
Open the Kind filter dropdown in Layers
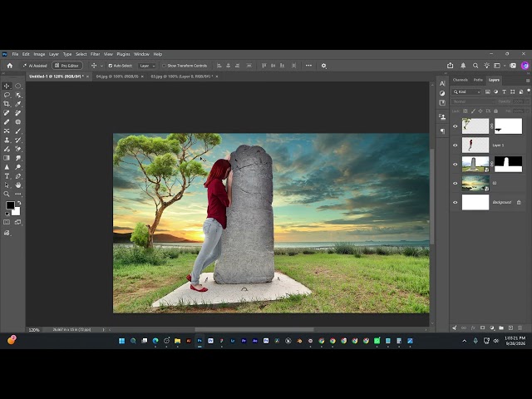[x=466, y=91]
